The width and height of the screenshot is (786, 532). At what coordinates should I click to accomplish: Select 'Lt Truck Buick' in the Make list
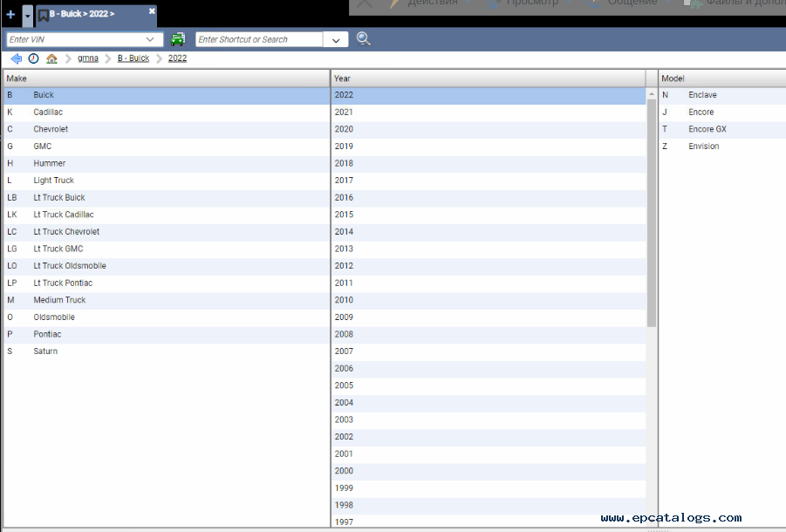point(167,197)
